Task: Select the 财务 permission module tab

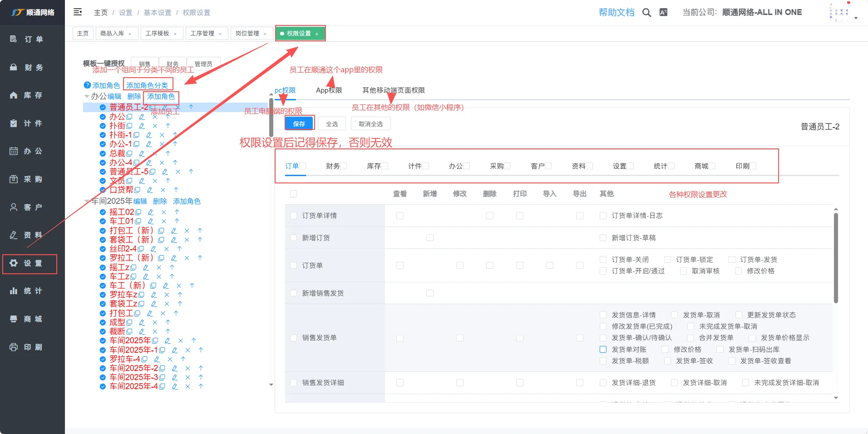Action: [333, 166]
